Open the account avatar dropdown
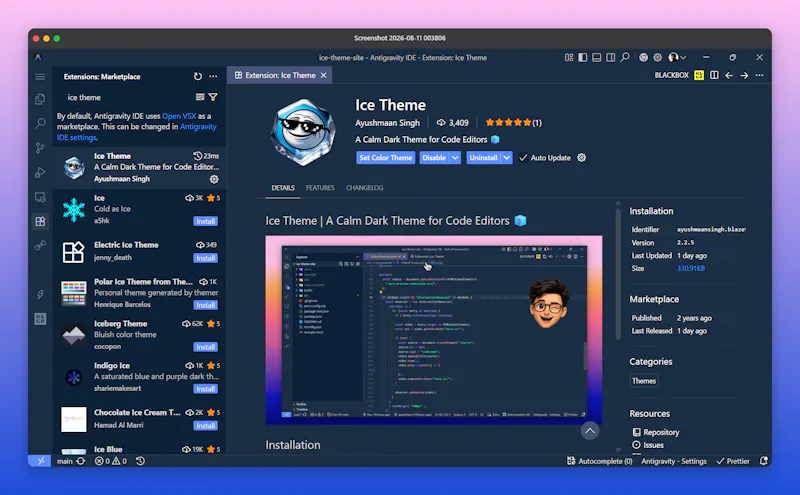 click(678, 58)
